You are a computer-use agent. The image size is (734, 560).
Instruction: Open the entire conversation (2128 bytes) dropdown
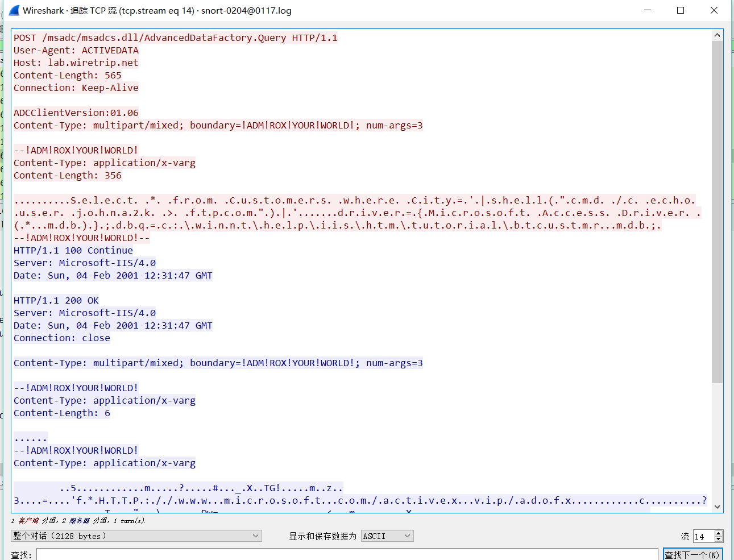(136, 536)
